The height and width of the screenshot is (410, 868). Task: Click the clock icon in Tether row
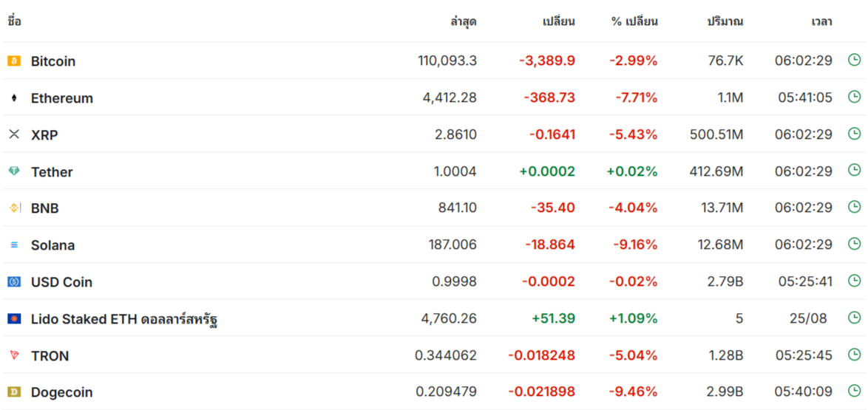(x=854, y=171)
